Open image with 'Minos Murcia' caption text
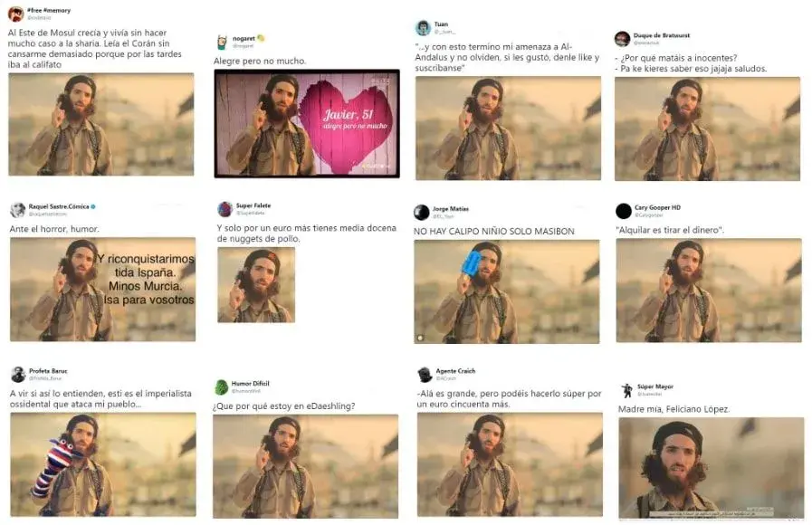Image resolution: width=812 pixels, height=525 pixels. click(x=102, y=290)
